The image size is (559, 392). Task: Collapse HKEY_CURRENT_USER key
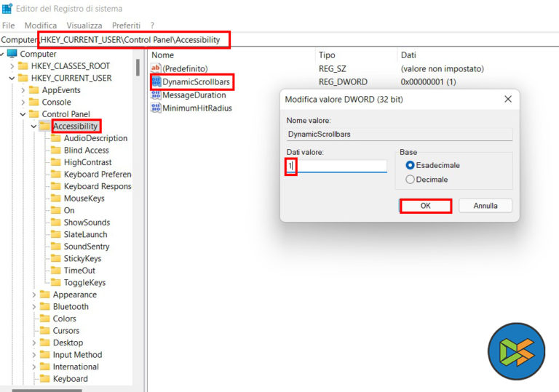coord(12,78)
